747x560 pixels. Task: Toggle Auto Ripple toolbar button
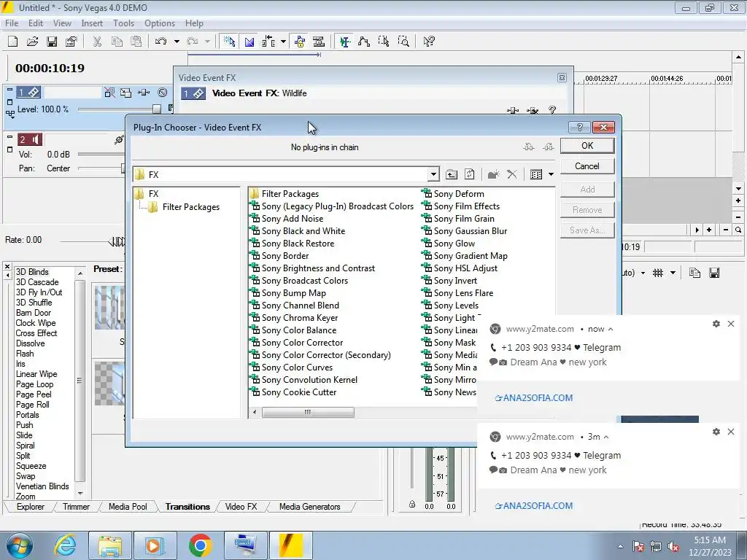pyautogui.click(x=268, y=42)
